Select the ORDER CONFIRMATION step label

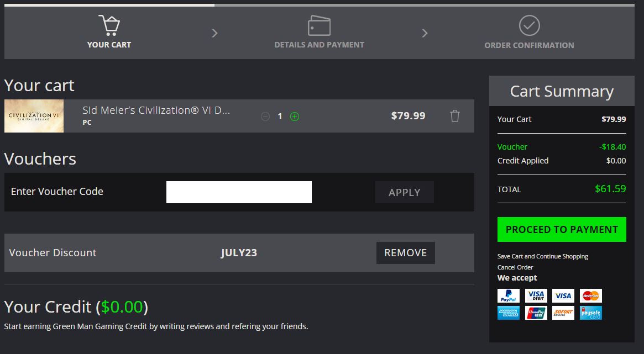pos(530,45)
